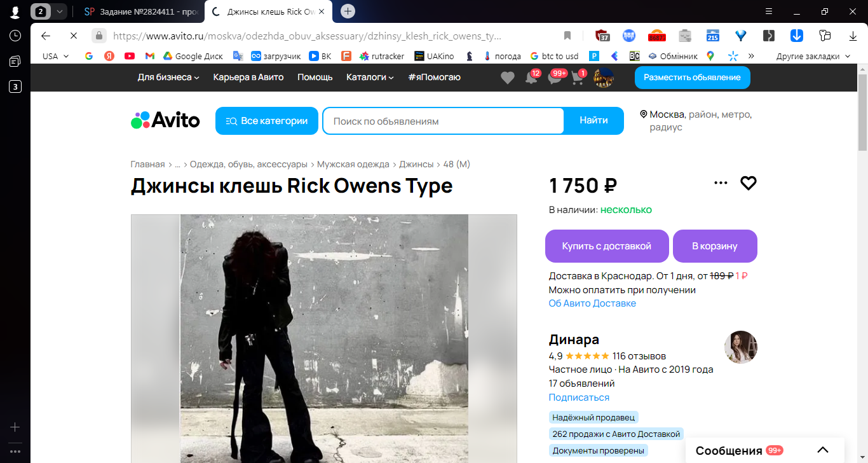The image size is (868, 463).
Task: Click the Avito logo
Action: click(165, 120)
